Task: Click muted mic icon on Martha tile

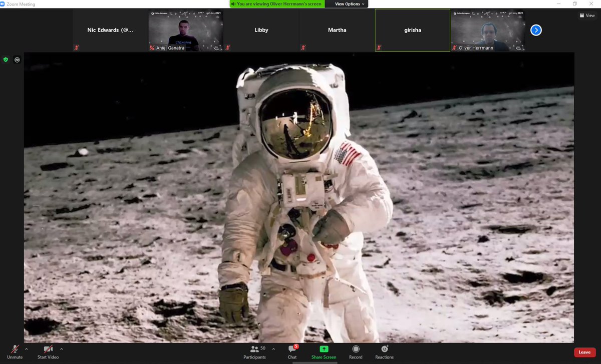Action: pyautogui.click(x=304, y=48)
